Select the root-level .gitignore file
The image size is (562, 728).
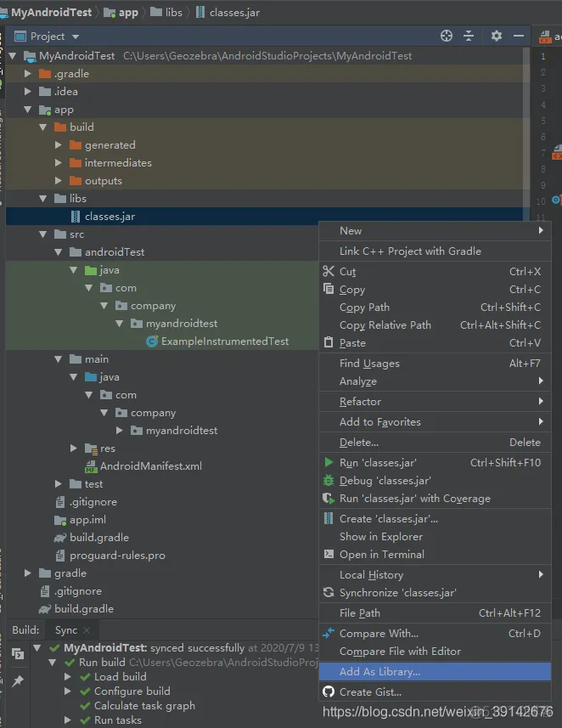click(78, 591)
